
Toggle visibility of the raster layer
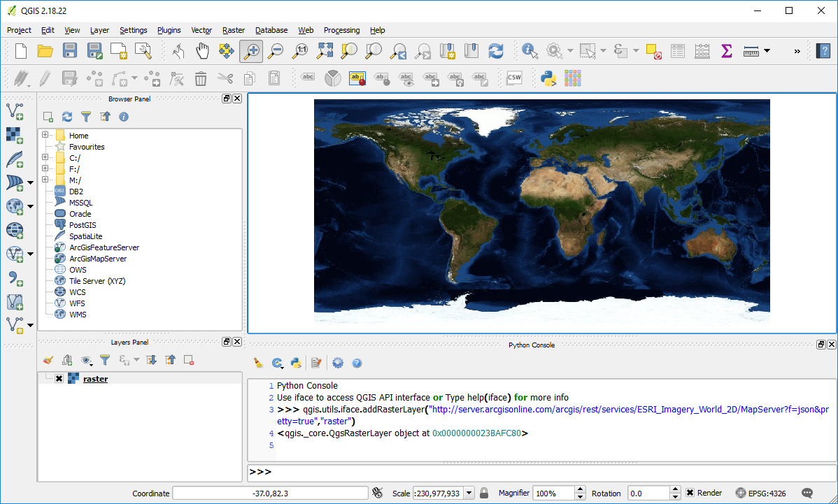[59, 379]
